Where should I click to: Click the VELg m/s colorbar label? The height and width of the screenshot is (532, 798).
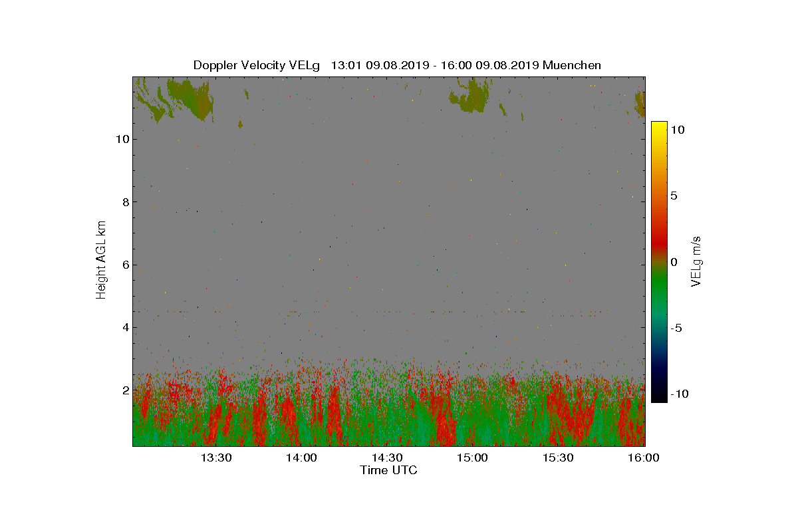(696, 261)
